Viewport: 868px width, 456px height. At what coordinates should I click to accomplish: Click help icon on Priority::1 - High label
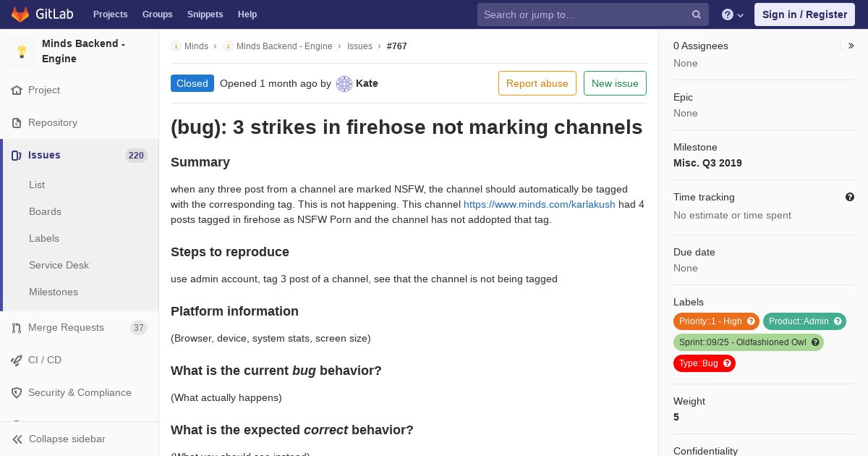[751, 321]
